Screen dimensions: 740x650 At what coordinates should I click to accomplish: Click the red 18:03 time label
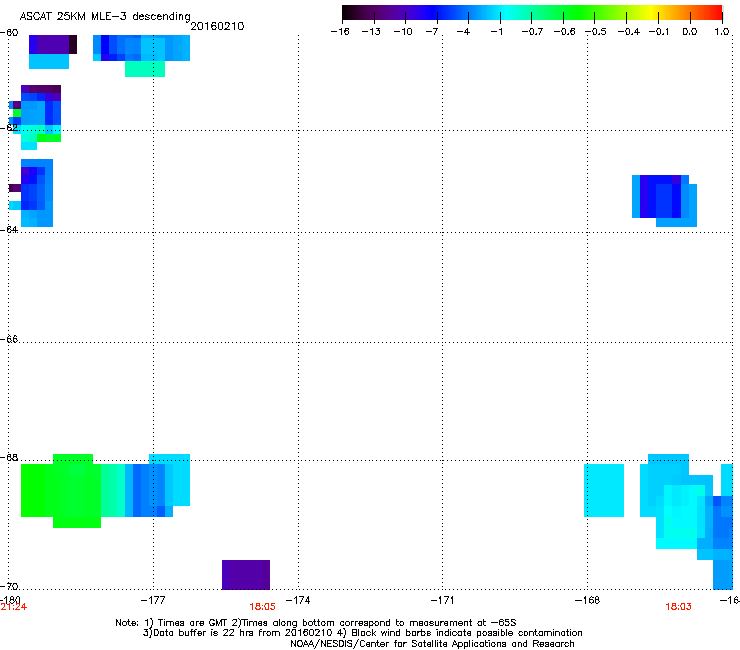(678, 607)
